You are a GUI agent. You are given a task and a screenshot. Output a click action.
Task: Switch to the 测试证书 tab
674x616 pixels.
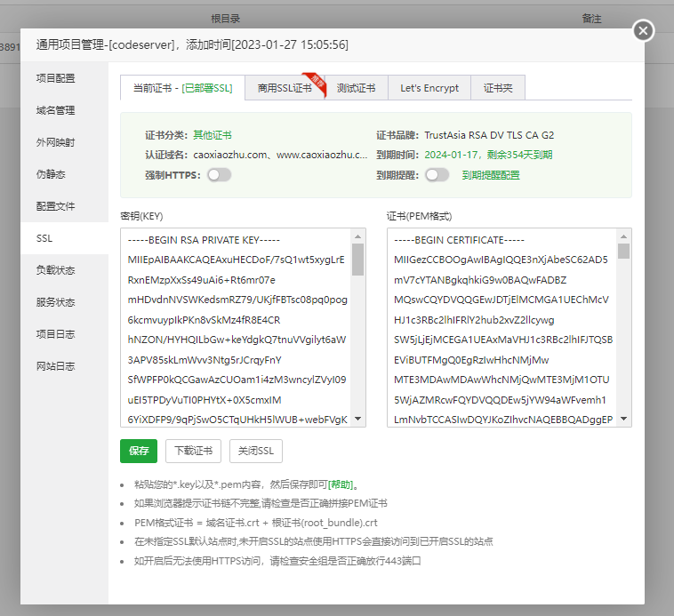(356, 88)
